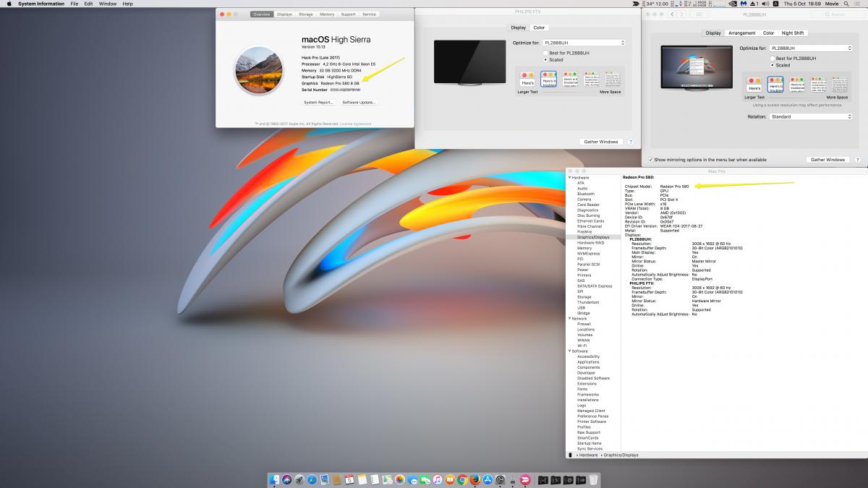Click Gather Windows in PHILIPS FTV window
Viewport: 868px width, 488px height.
point(601,142)
